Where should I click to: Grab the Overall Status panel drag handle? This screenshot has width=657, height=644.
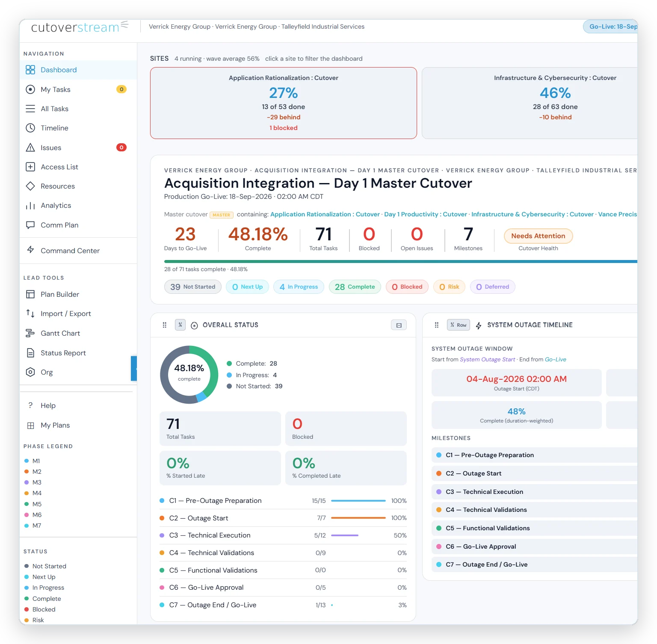tap(165, 325)
